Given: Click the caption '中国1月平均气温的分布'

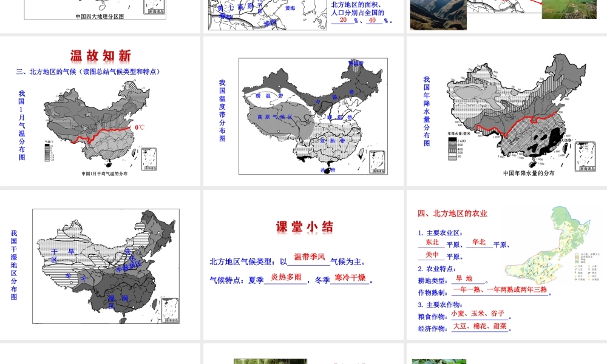Looking at the screenshot, I should point(104,174).
